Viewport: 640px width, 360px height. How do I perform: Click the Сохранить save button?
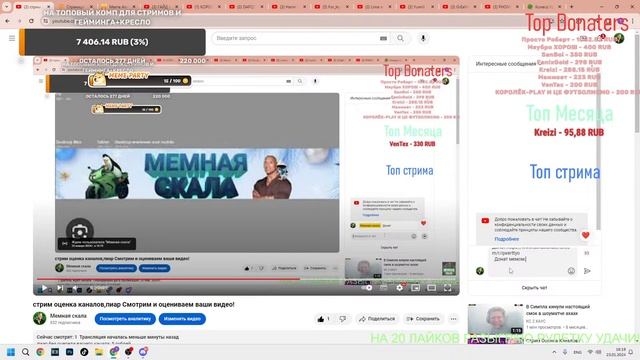pos(423,319)
